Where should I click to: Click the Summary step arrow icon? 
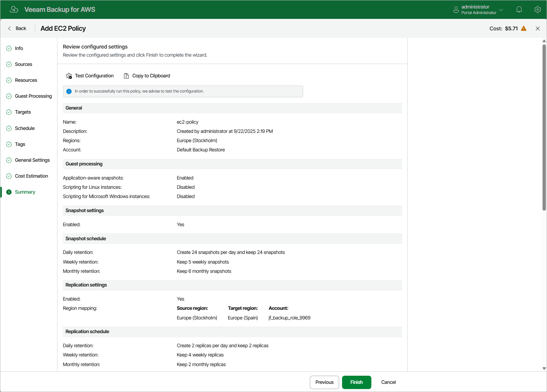tap(9, 192)
